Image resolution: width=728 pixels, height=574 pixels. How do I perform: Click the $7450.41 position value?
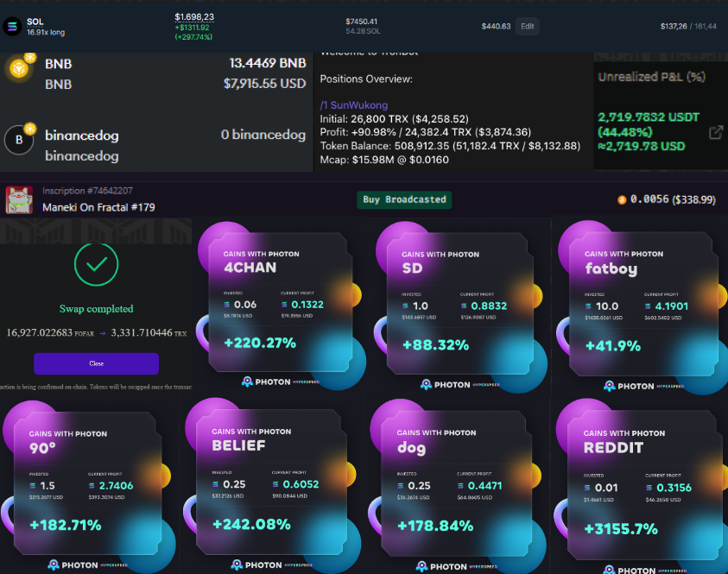pyautogui.click(x=362, y=22)
